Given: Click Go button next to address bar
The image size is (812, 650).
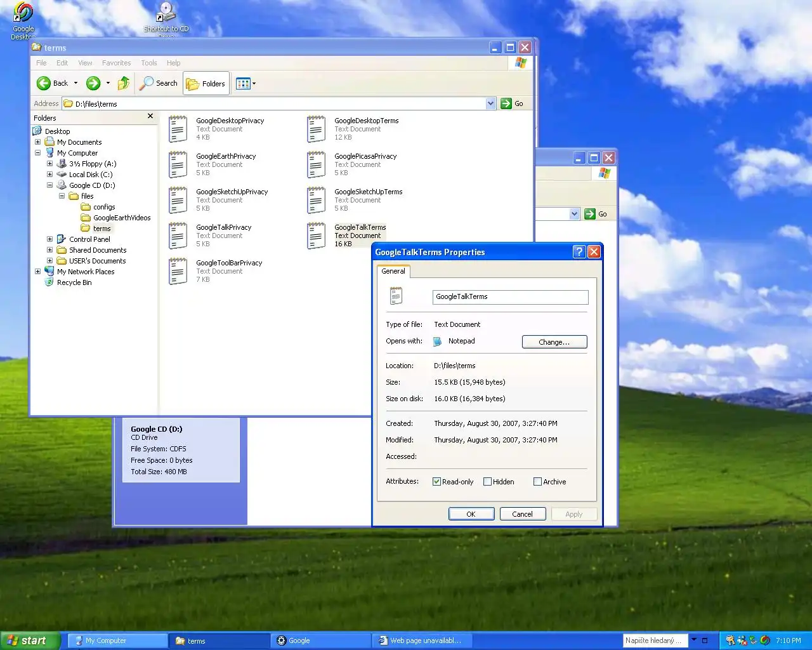Looking at the screenshot, I should tap(513, 103).
